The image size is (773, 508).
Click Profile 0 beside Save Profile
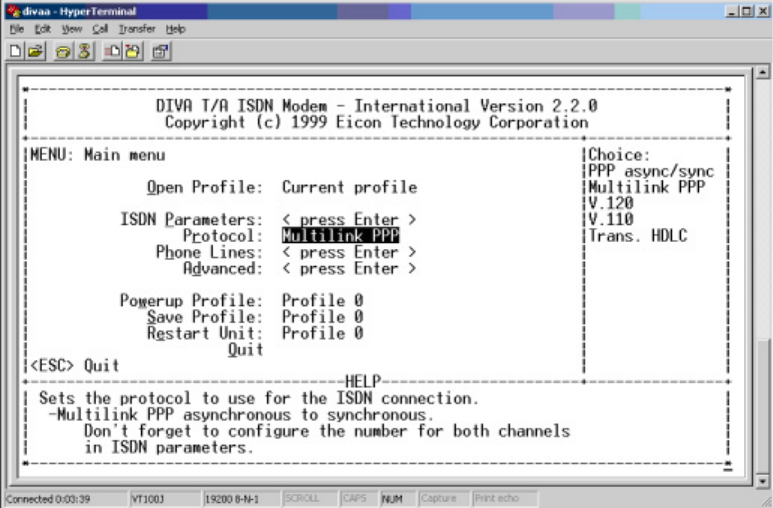pyautogui.click(x=322, y=317)
